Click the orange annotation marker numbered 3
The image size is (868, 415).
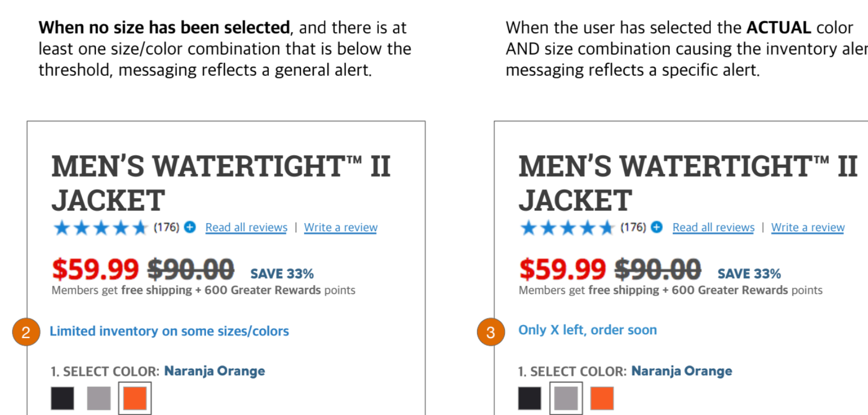(x=491, y=332)
